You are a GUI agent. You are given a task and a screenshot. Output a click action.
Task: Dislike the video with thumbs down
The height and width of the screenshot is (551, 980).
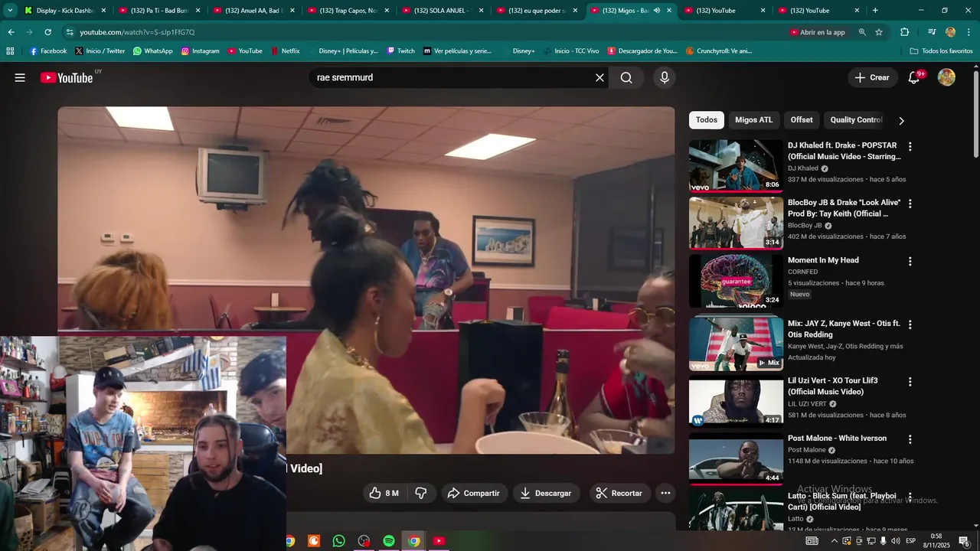click(x=420, y=493)
